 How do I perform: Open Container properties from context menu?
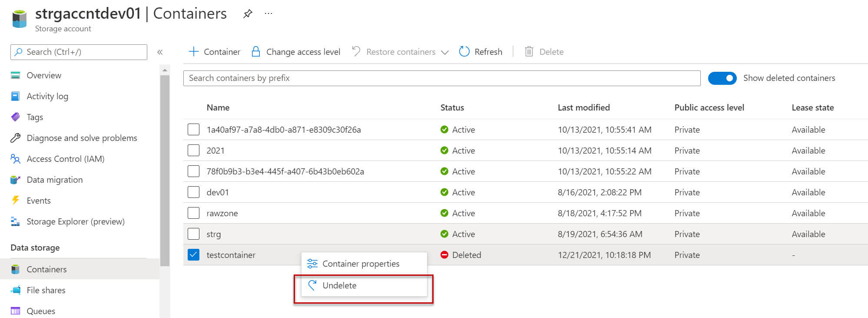pyautogui.click(x=361, y=264)
